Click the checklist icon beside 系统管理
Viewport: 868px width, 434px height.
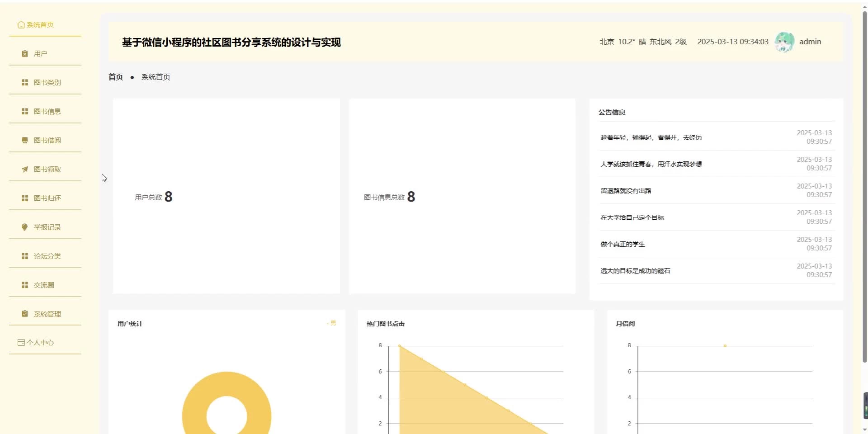point(25,314)
